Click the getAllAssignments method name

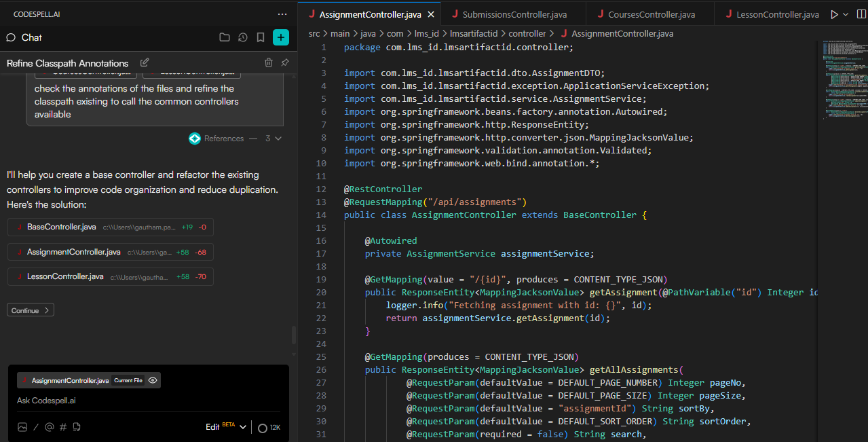click(x=634, y=369)
